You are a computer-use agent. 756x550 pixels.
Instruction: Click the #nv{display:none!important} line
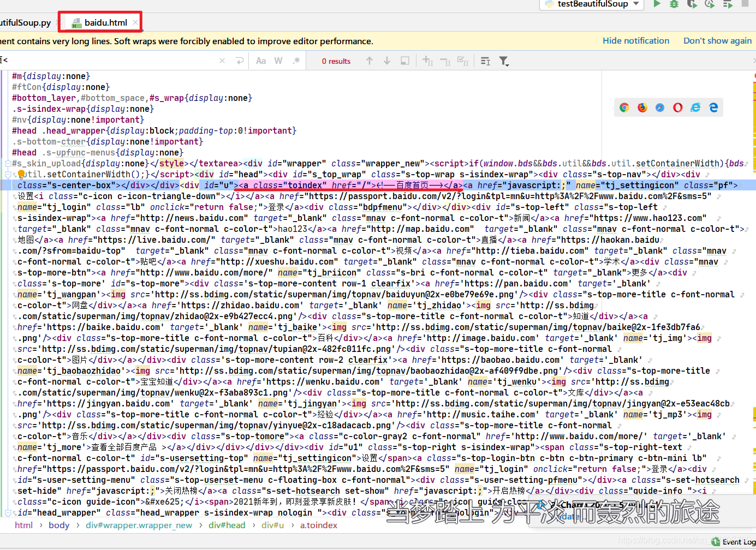(x=78, y=119)
